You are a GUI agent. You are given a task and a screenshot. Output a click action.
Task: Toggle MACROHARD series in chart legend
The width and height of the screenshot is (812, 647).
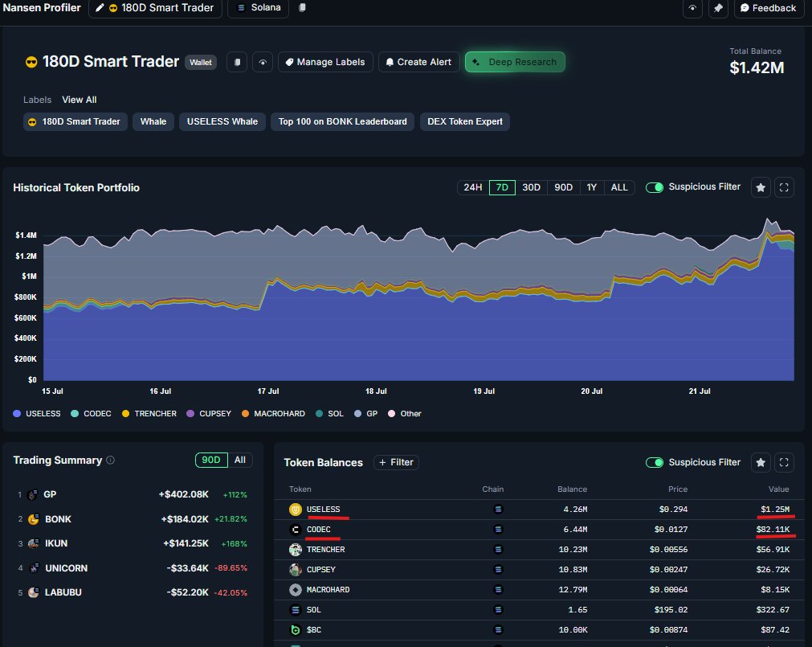pyautogui.click(x=273, y=414)
